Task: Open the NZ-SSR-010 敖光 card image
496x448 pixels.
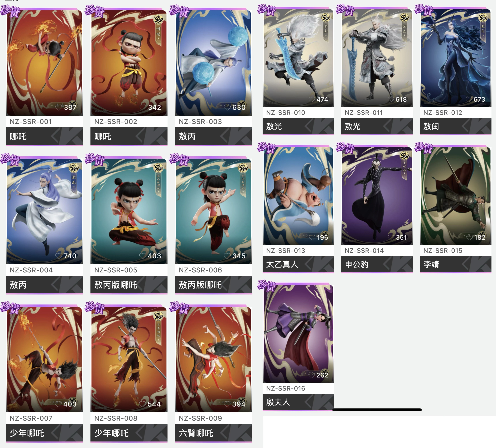Action: tap(298, 58)
